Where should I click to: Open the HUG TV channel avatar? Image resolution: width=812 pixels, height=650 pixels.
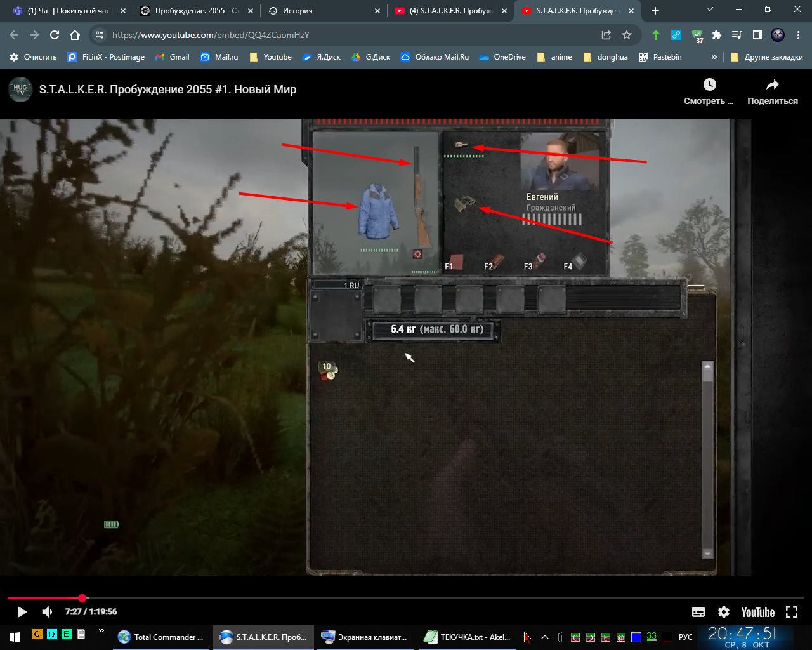[x=20, y=90]
